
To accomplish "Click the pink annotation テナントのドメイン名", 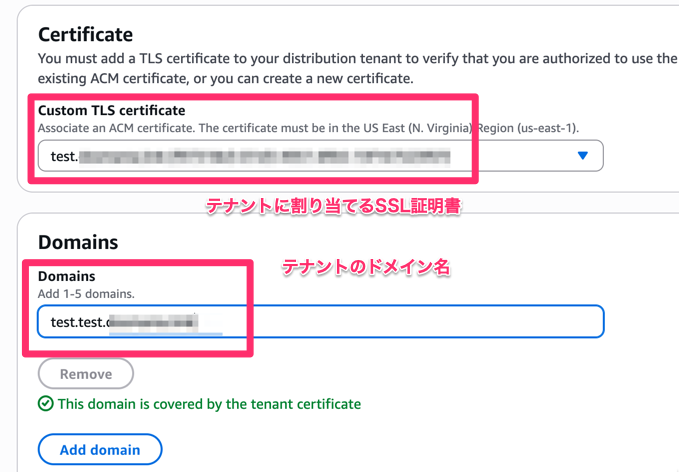I will tap(366, 267).
